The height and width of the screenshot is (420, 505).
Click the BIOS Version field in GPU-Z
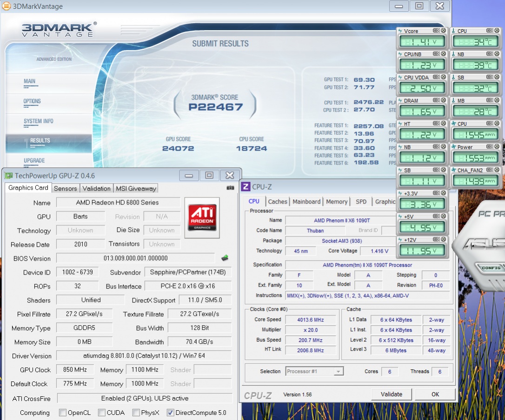pos(136,258)
